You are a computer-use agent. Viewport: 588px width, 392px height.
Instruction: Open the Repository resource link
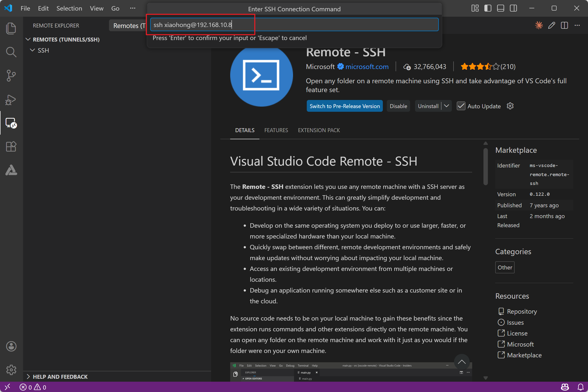coord(521,311)
